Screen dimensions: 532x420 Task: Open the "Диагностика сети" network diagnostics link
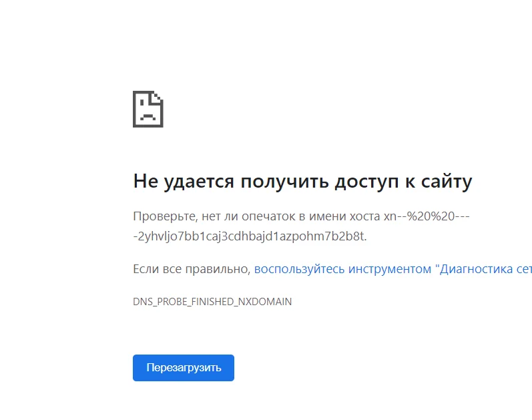click(x=393, y=269)
